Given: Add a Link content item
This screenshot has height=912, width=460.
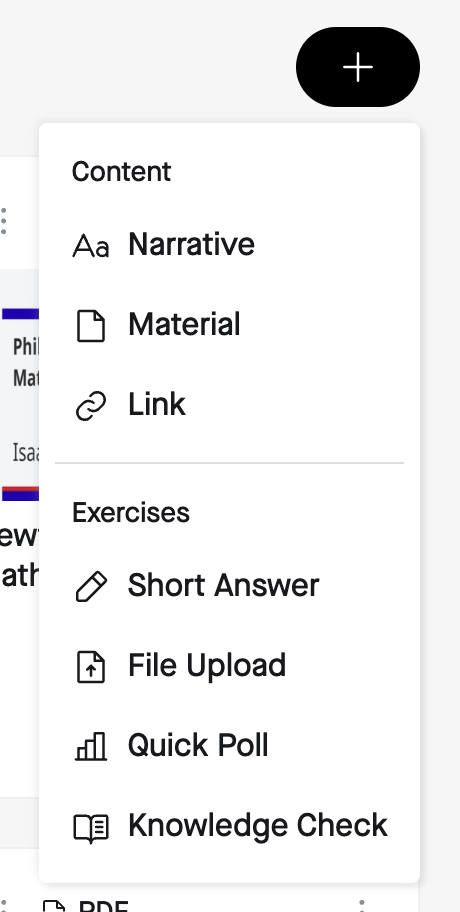Looking at the screenshot, I should click(157, 404).
